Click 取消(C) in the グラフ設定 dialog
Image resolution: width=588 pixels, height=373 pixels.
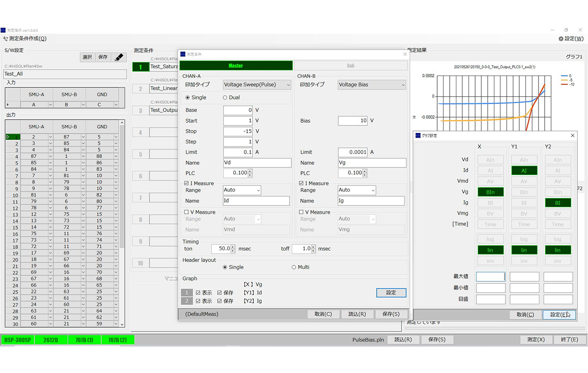[x=525, y=315]
